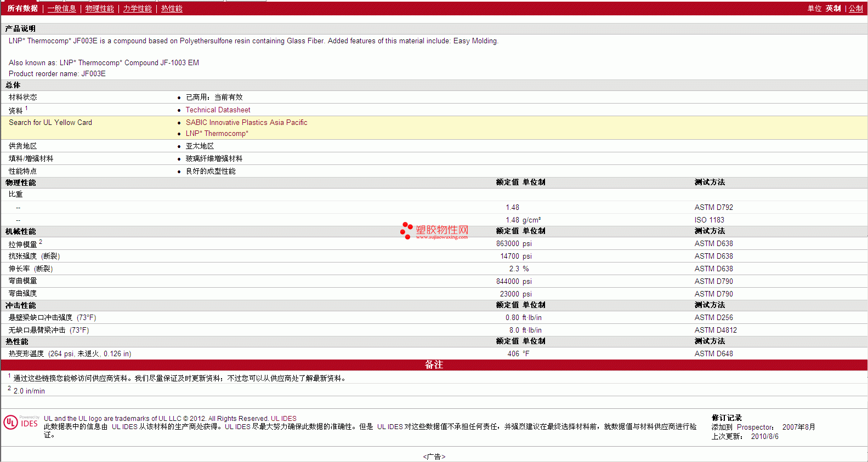Click the 热变形温度 row label
This screenshot has width=868, height=462.
(70, 353)
